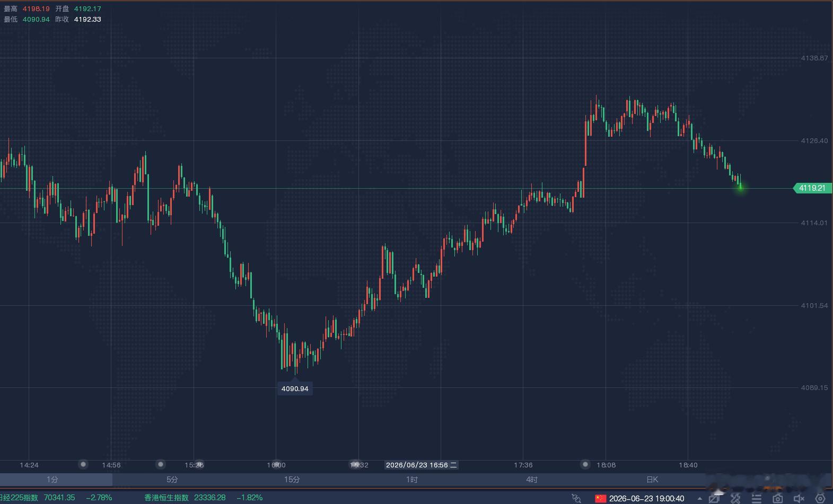Click the 2026-06-23 19:00:40 clock
Image resolution: width=833 pixels, height=504 pixels.
[647, 499]
